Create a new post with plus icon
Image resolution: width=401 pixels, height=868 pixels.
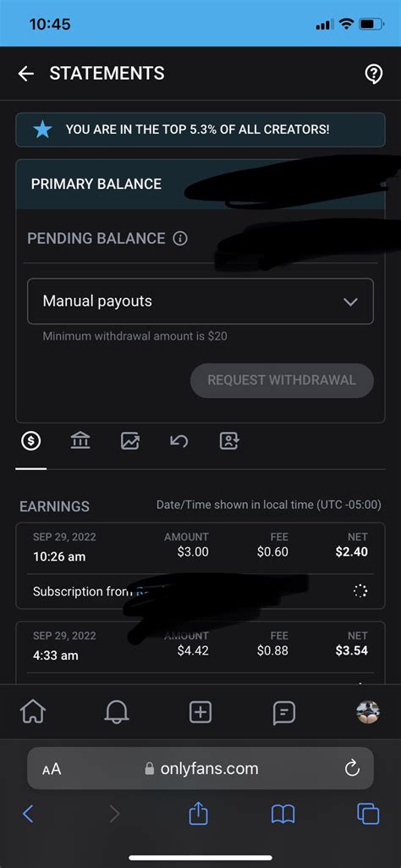click(200, 712)
